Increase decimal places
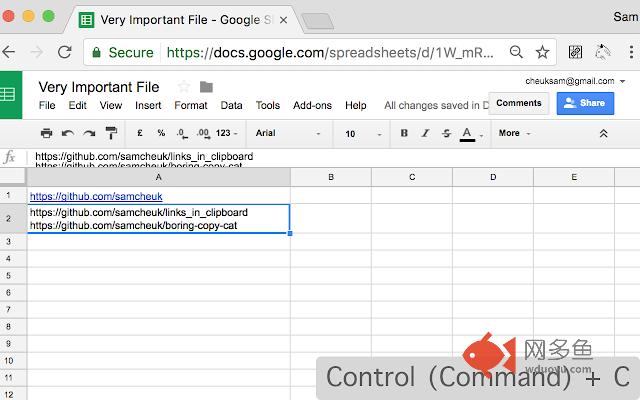640x400 pixels. point(203,133)
